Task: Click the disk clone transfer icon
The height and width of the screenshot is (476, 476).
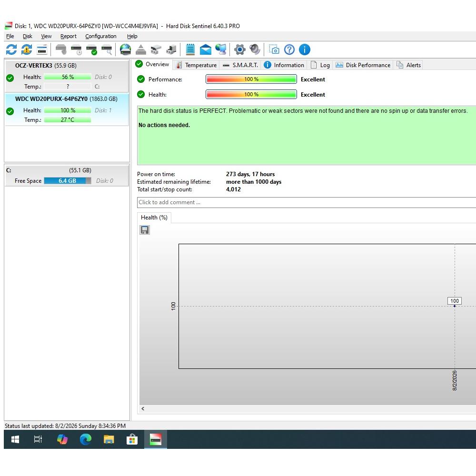Action: point(171,50)
